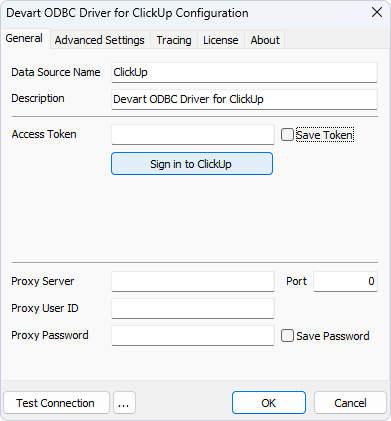Click the Description label

(38, 98)
